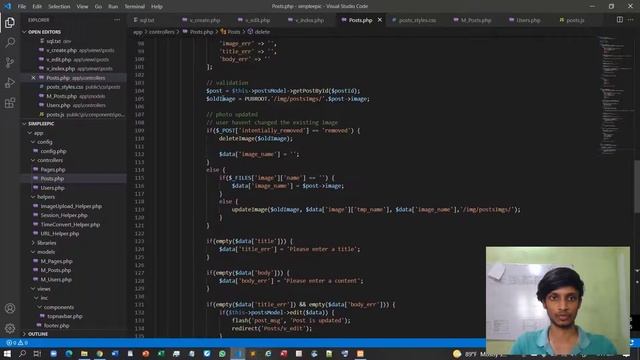This screenshot has height=360, width=640.
Task: Open M_Users.php in the models folder
Action: [x=56, y=280]
